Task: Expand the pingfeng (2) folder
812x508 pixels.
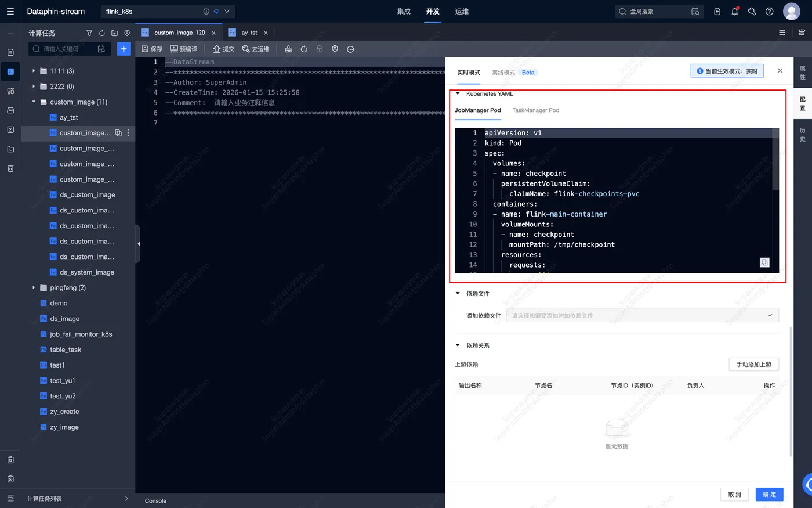Action: 34,288
